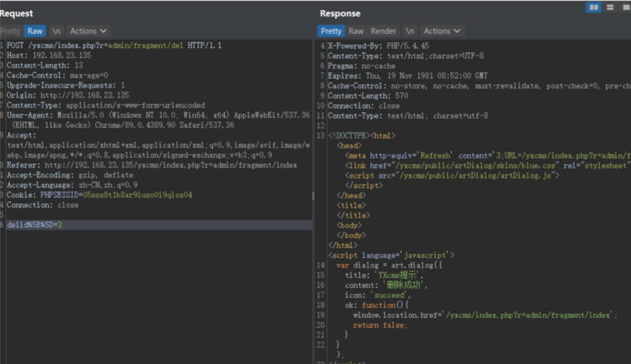Click the request Connection: close line
631x364 pixels.
[43, 205]
